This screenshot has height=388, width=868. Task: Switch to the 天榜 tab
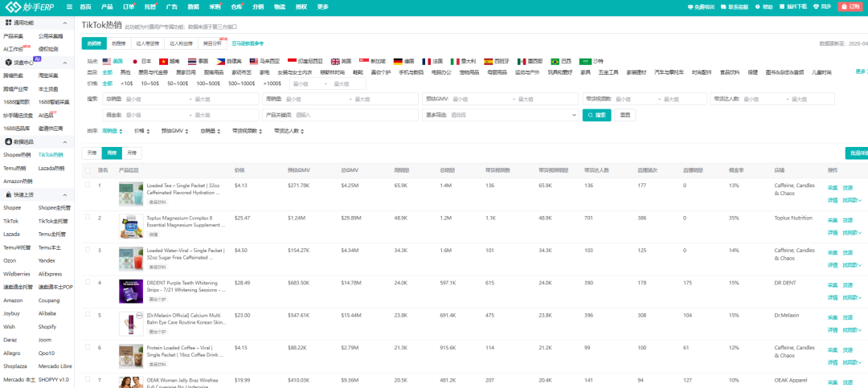(92, 152)
